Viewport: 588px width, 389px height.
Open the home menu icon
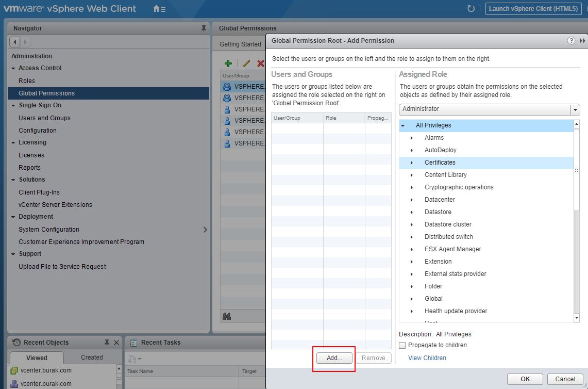click(x=159, y=9)
